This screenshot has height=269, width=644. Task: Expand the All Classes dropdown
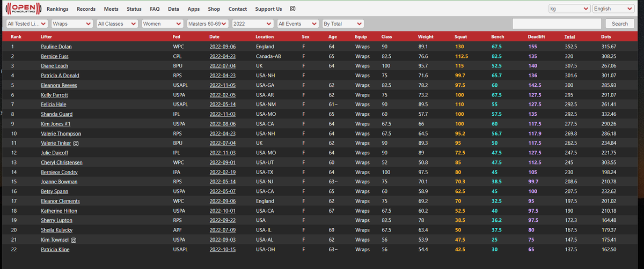[x=117, y=24]
